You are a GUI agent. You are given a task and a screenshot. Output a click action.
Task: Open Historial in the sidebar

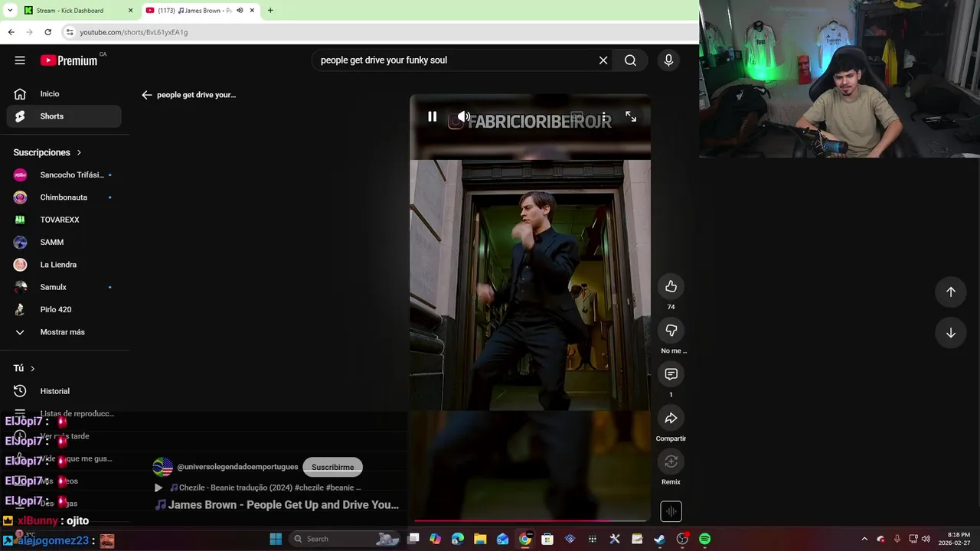pyautogui.click(x=64, y=391)
